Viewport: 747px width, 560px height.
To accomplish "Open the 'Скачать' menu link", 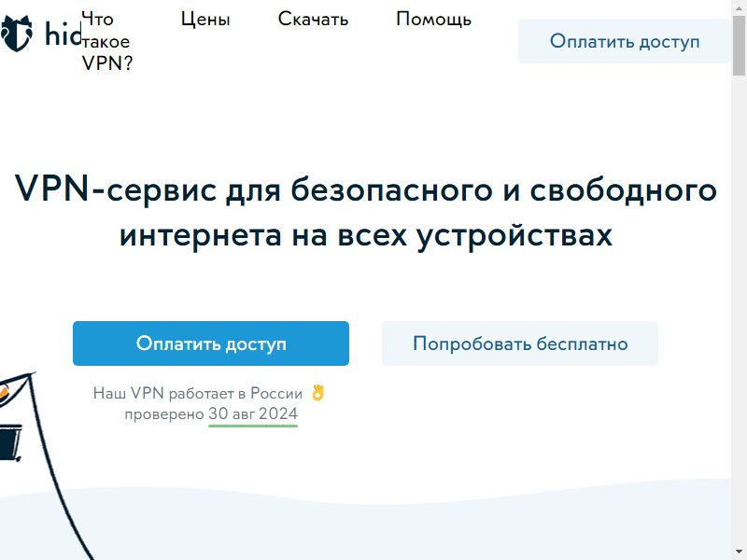I will [x=313, y=19].
